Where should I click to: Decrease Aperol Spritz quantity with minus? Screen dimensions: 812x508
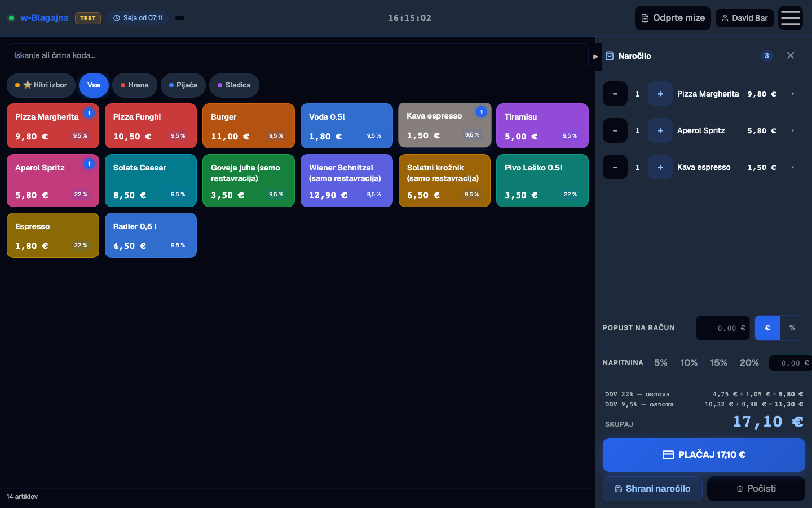(615, 130)
